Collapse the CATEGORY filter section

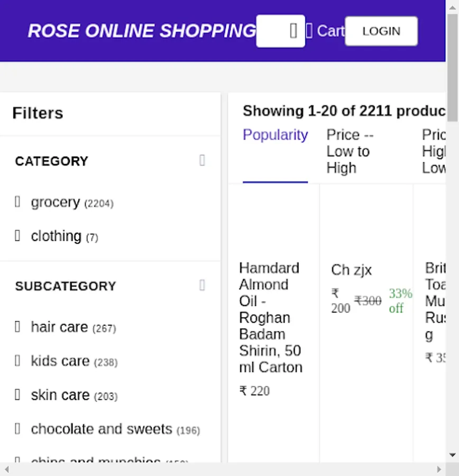tap(202, 160)
